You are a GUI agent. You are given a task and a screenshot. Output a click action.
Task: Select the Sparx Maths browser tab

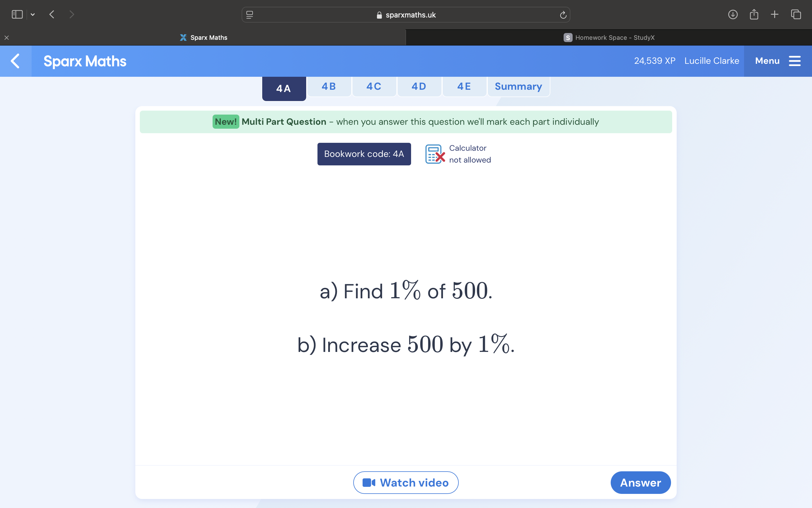point(203,38)
